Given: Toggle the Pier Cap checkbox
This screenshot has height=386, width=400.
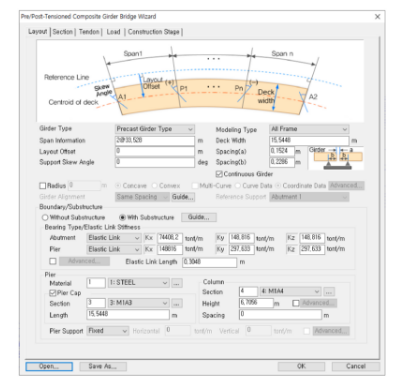Looking at the screenshot, I should 52,293.
